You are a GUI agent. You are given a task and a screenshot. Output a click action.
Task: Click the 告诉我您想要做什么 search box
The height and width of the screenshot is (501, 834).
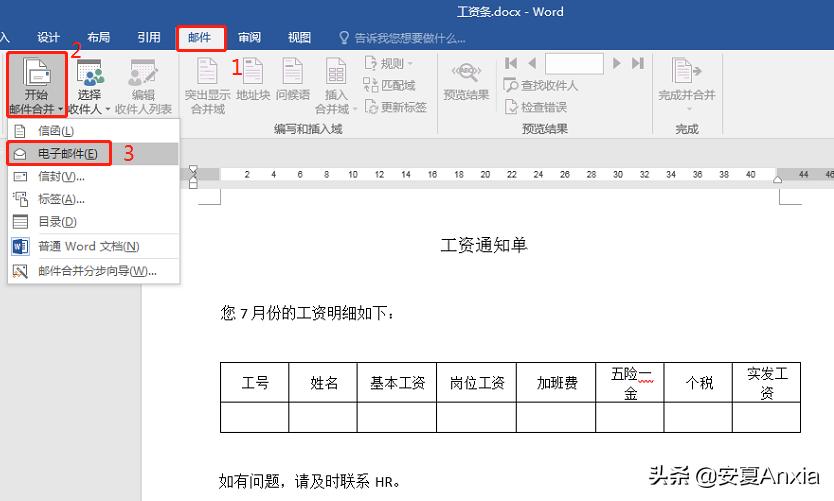(403, 38)
